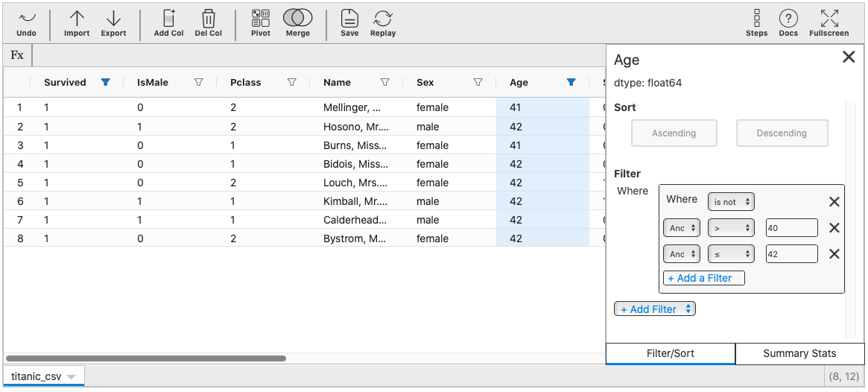Open the Import data tool
The image size is (868, 392).
coord(77,23)
